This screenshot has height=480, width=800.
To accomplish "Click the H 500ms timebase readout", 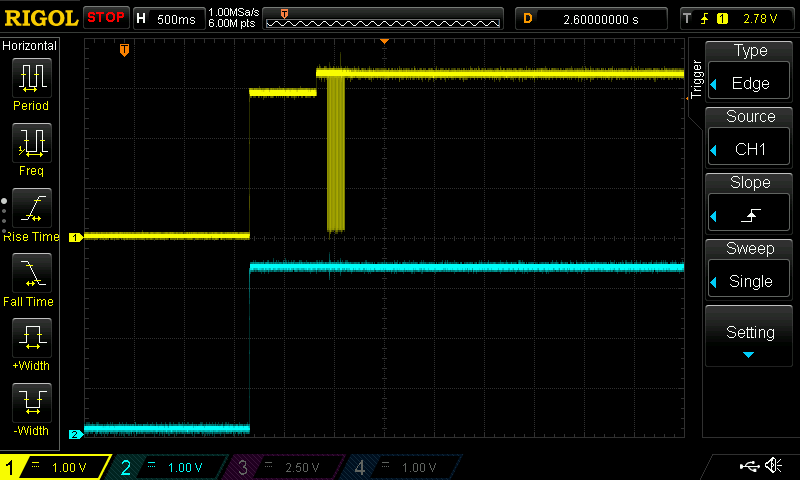I will [169, 19].
